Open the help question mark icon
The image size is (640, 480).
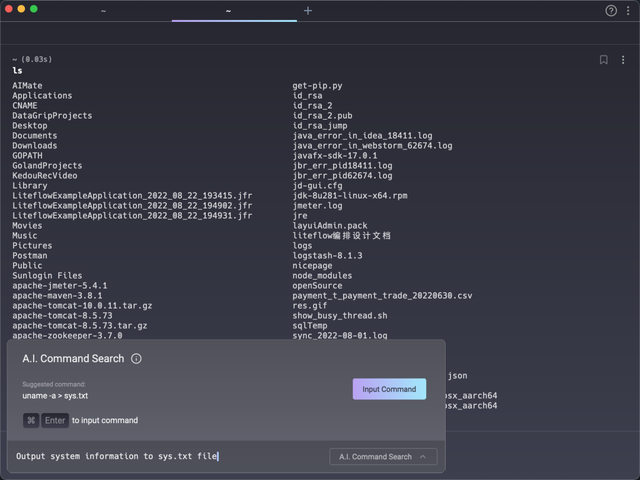611,10
